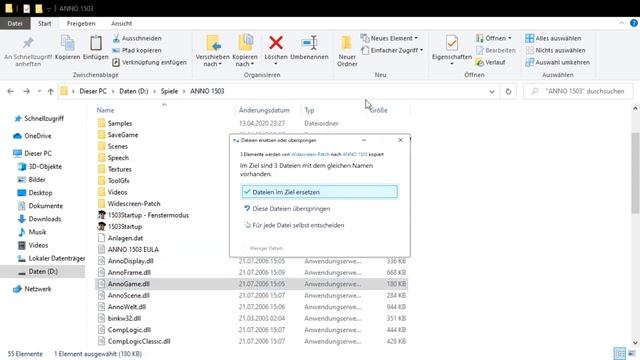
Task: Open Kopieren nach ribbon button
Action: tap(245, 51)
